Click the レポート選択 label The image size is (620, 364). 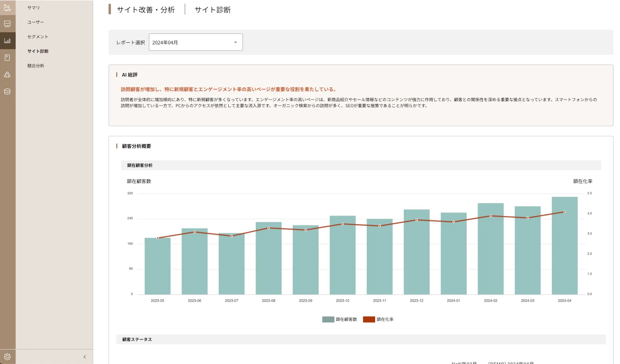[x=131, y=42]
